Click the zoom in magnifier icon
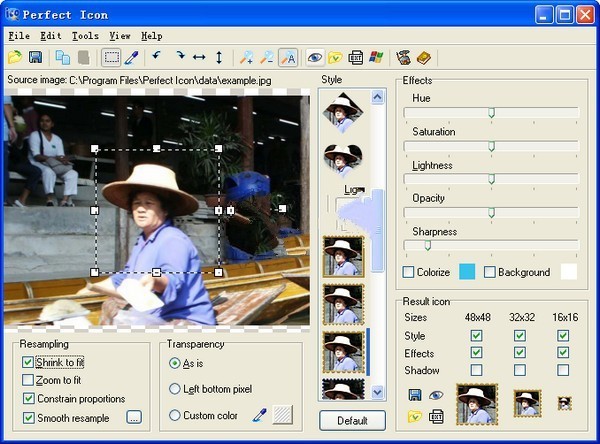Viewport: 600px width, 444px height. coord(246,58)
